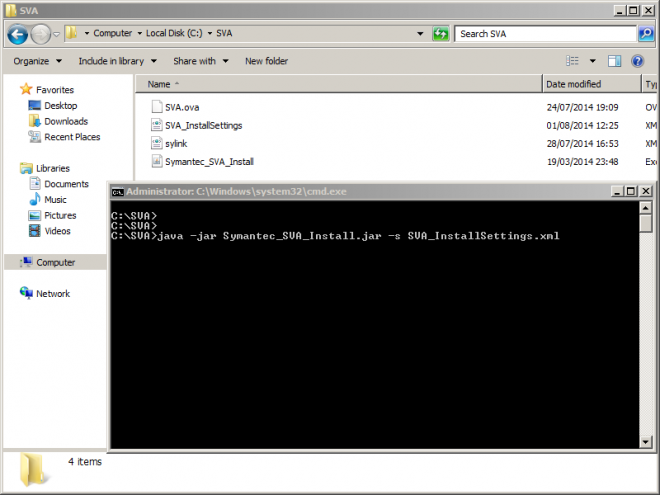Click the Pictures library icon
Image resolution: width=660 pixels, height=495 pixels.
[35, 215]
